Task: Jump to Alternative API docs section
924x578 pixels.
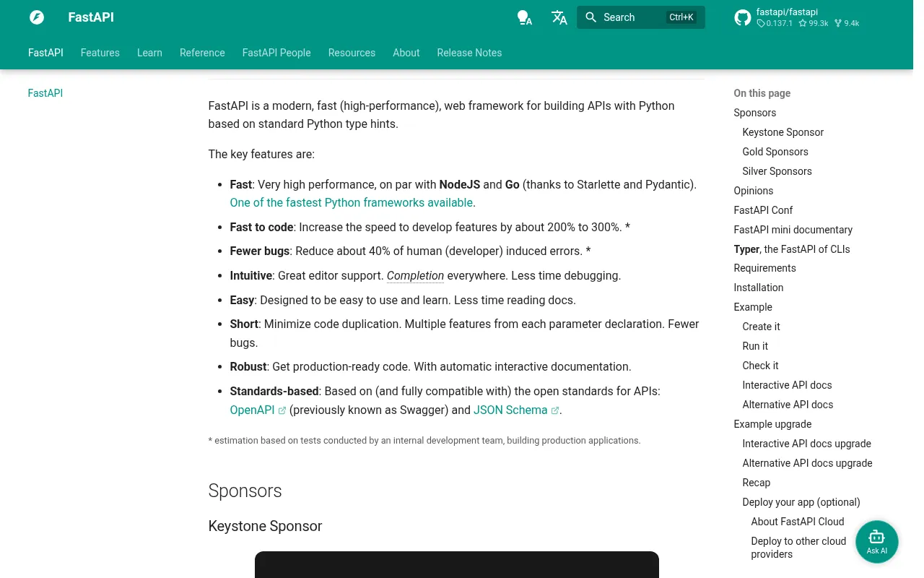Action: click(x=788, y=405)
